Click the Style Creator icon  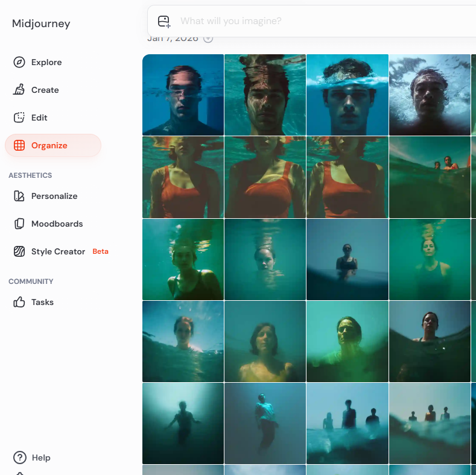(19, 251)
